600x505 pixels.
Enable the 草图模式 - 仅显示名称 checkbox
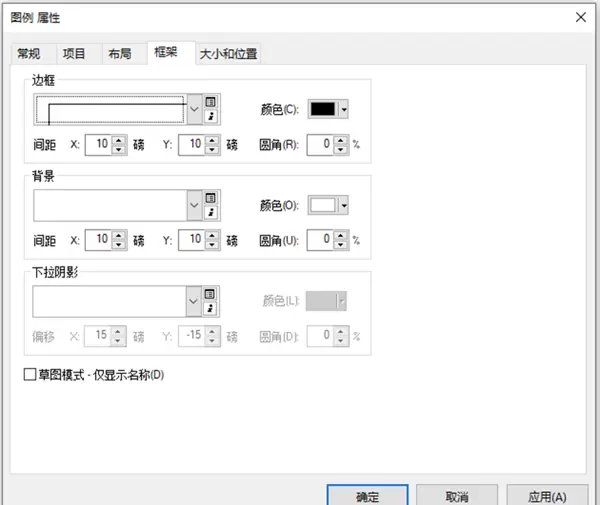29,376
